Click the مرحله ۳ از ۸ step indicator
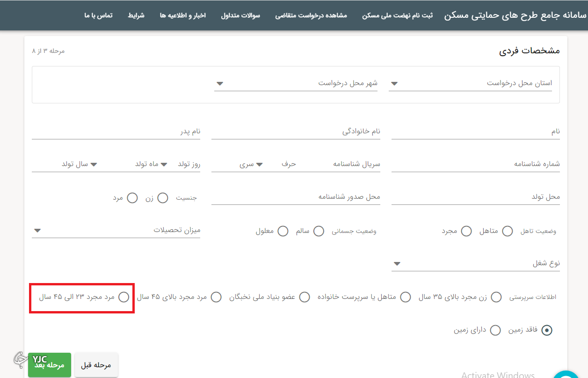This screenshot has height=378, width=588. [49, 51]
